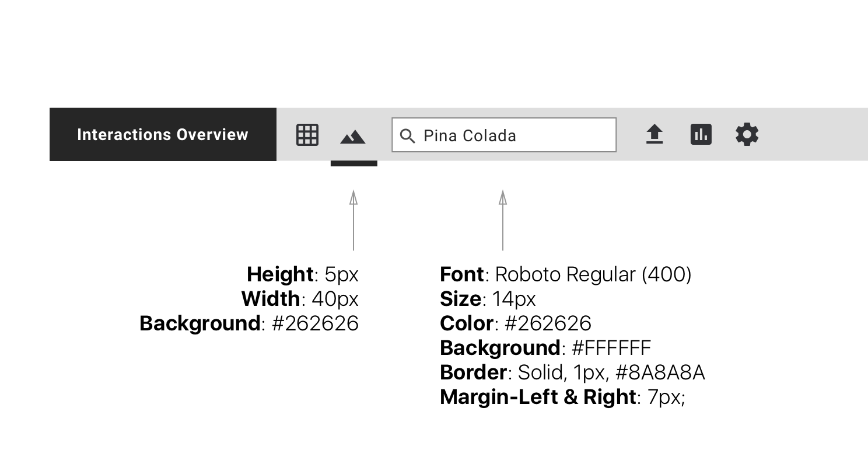868x474 pixels.
Task: Click the arrow pointing to the indicator bar
Action: (353, 220)
